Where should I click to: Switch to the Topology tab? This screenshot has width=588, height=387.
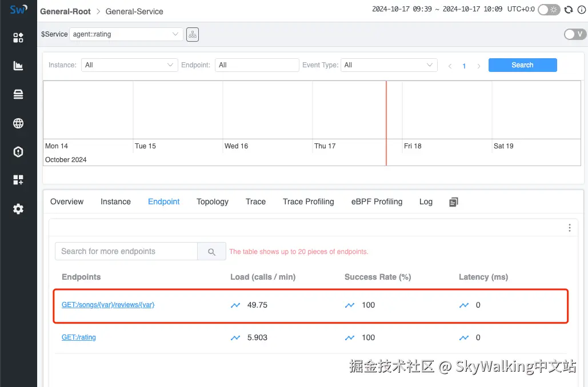(212, 201)
